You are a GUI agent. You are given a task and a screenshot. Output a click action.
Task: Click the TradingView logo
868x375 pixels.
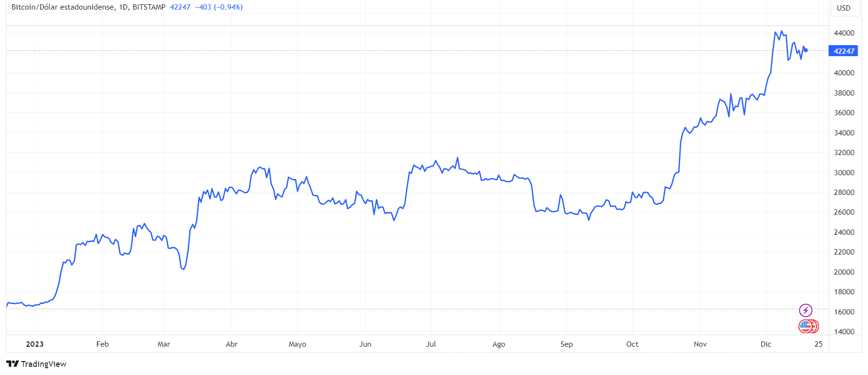click(x=36, y=363)
